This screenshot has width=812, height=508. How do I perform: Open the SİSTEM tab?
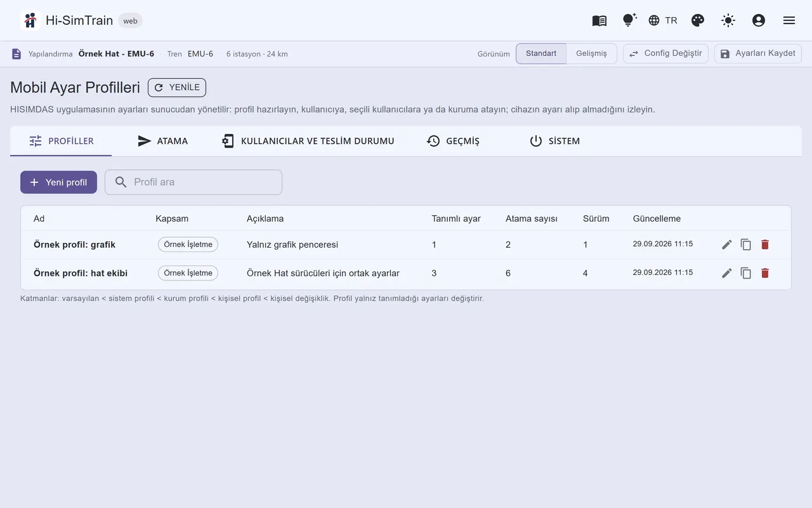pos(554,141)
